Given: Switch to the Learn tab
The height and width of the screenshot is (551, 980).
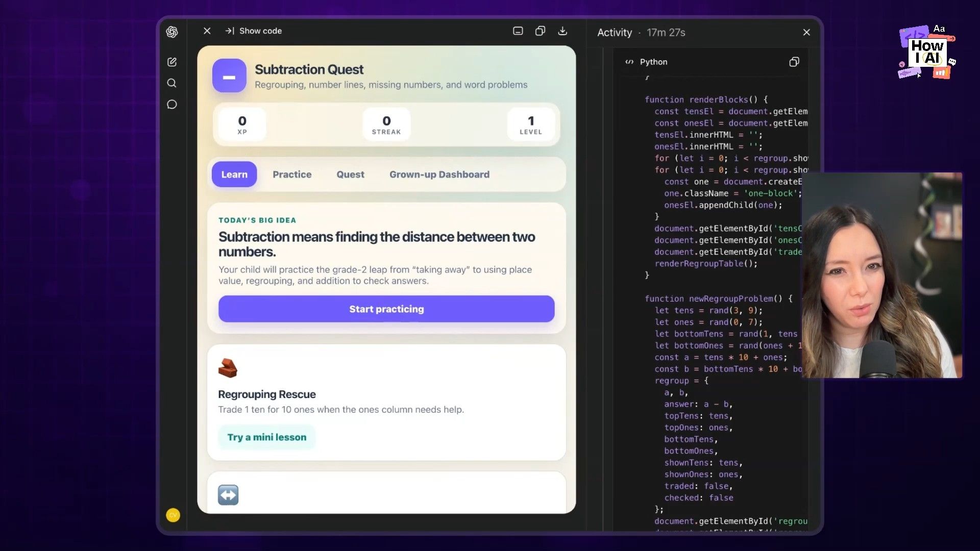Looking at the screenshot, I should [x=234, y=174].
